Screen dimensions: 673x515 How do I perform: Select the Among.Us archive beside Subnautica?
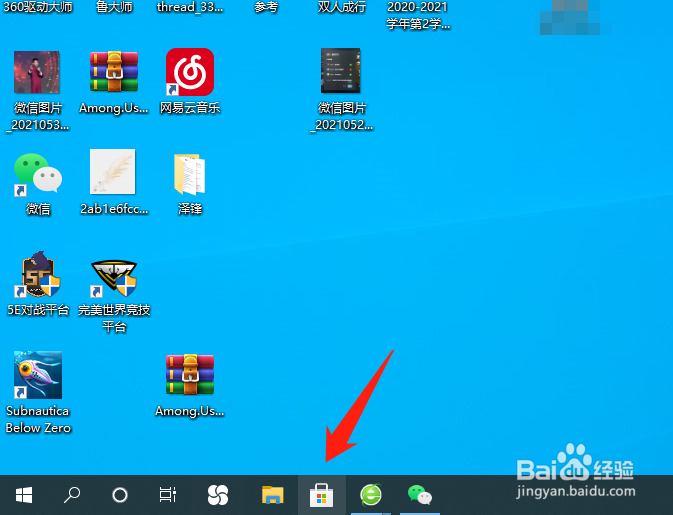coord(190,385)
